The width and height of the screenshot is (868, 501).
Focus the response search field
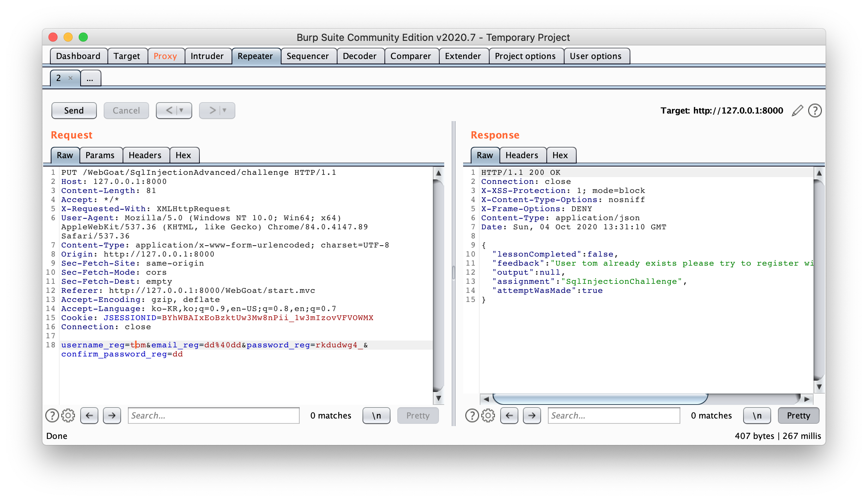click(614, 415)
